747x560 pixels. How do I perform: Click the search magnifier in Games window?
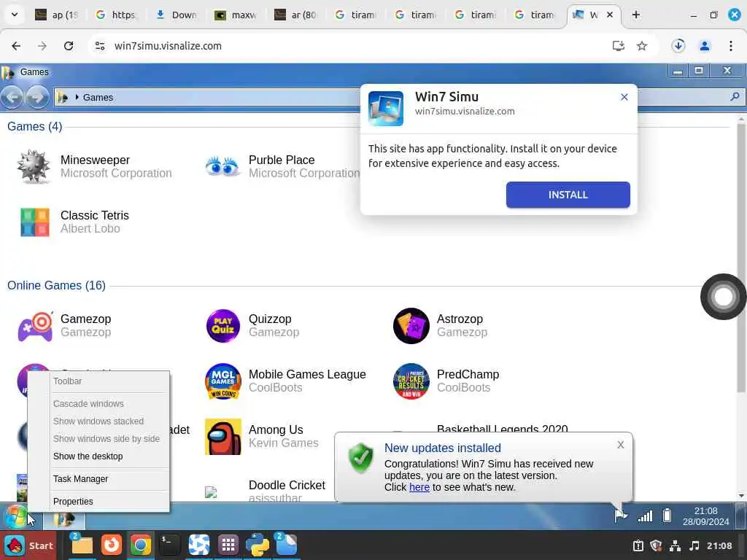click(735, 97)
